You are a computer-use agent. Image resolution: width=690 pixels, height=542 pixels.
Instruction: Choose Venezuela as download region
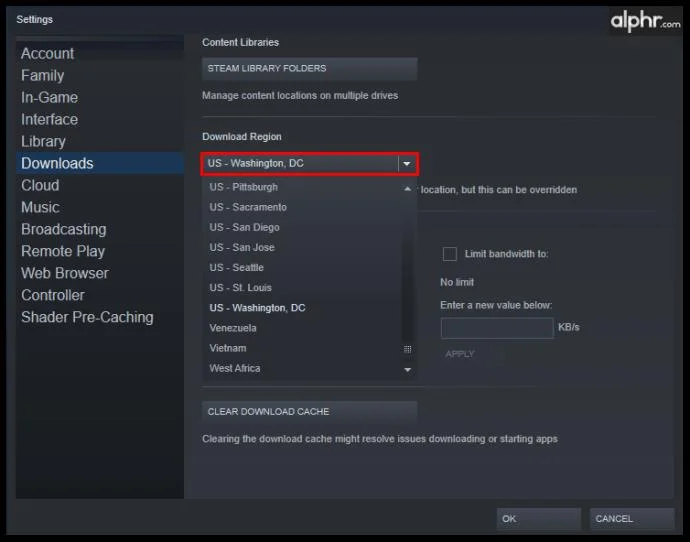[x=302, y=328]
